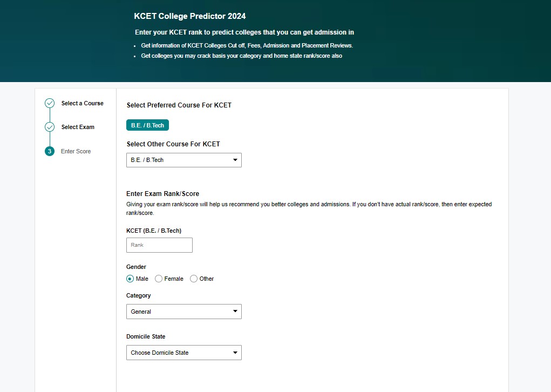Select the B.E. / B.Tech course chip
This screenshot has height=392, width=551.
pyautogui.click(x=147, y=125)
